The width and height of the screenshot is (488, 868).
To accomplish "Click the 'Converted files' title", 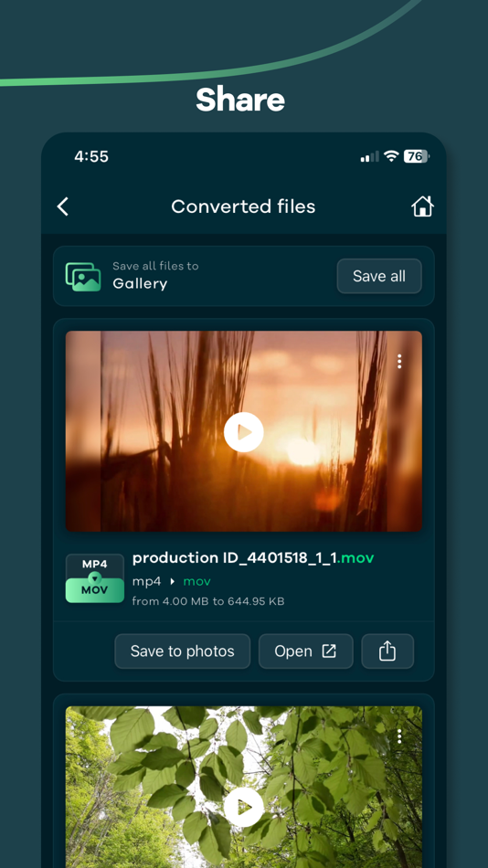I will click(243, 206).
